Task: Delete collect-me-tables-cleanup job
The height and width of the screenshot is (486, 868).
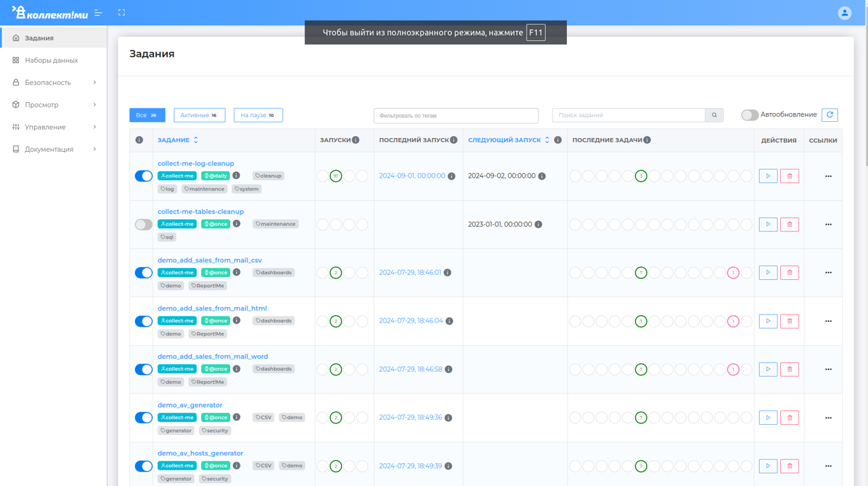Action: pyautogui.click(x=790, y=225)
